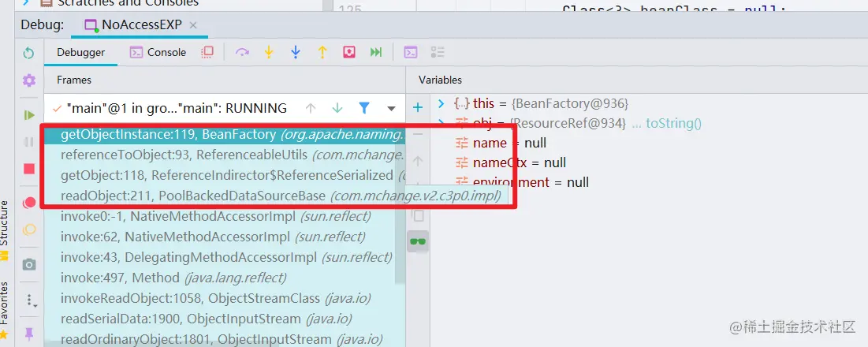This screenshot has height=347, width=868.
Task: Switch to the Debugger tab
Action: [x=81, y=53]
